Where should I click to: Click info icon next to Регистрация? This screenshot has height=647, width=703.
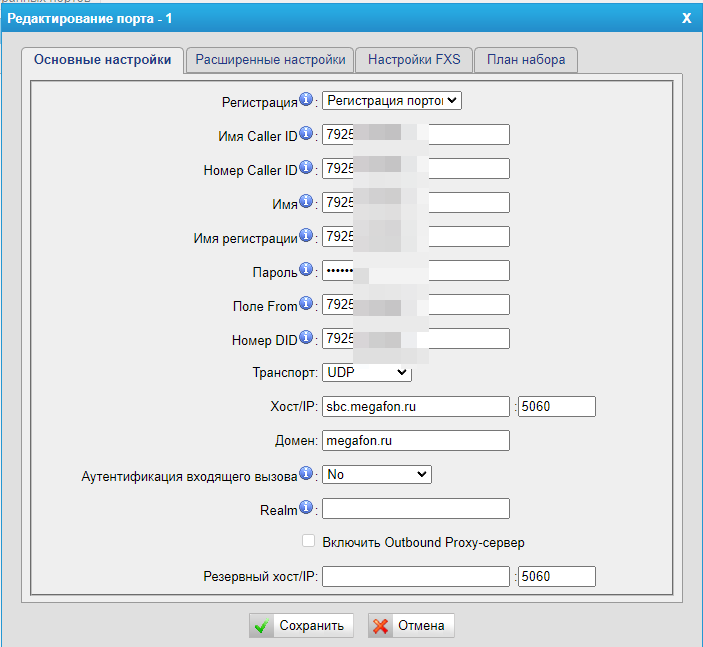tap(306, 99)
